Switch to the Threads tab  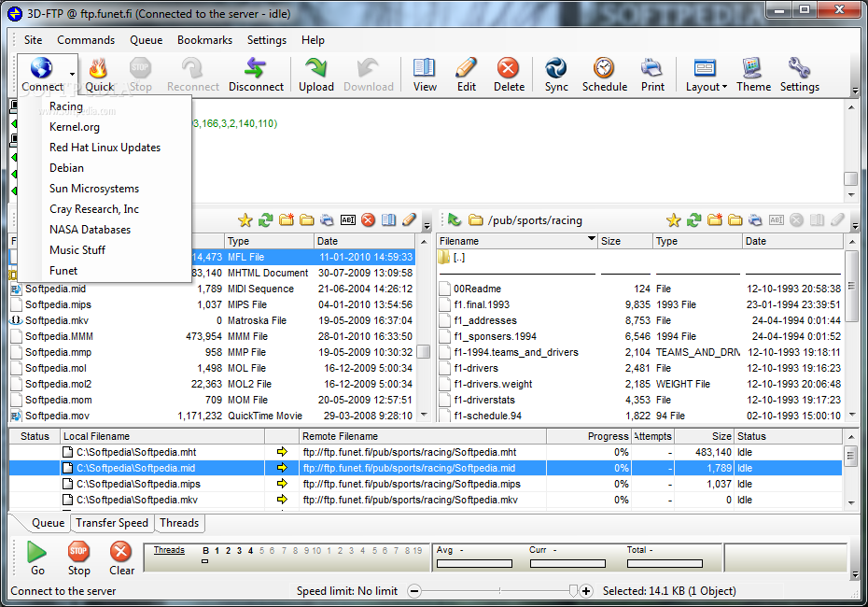click(x=179, y=523)
